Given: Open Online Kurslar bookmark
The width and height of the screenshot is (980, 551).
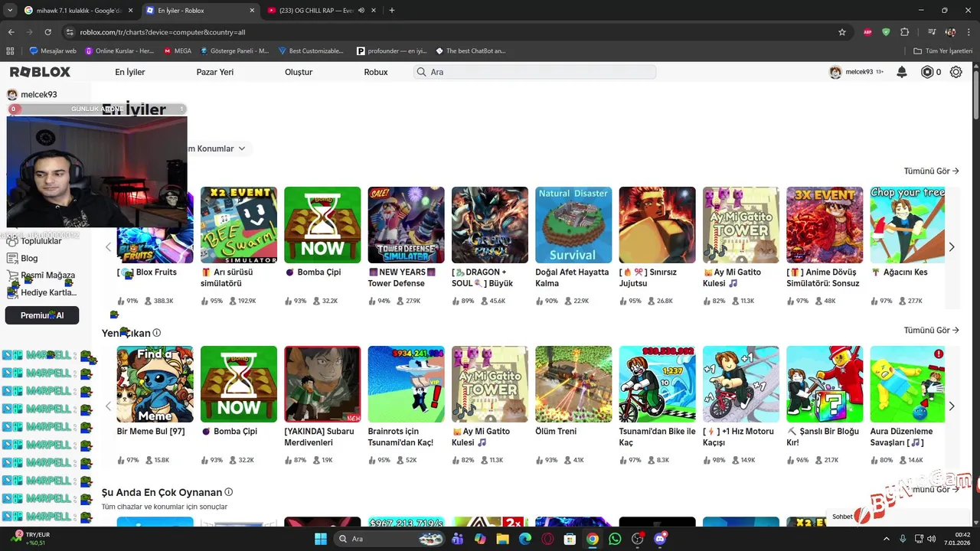Looking at the screenshot, I should point(119,51).
